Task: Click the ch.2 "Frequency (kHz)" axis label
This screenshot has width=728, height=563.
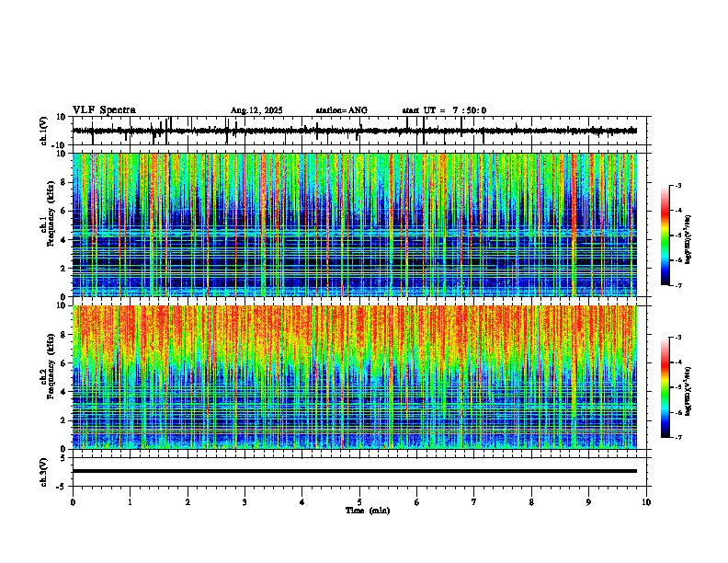Action: [51, 365]
